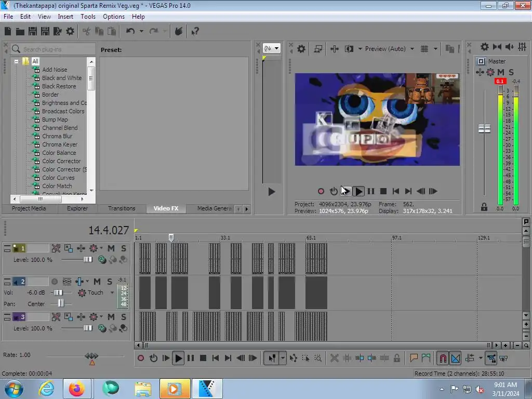This screenshot has width=532, height=399.
Task: Open the File menu
Action: (x=8, y=17)
